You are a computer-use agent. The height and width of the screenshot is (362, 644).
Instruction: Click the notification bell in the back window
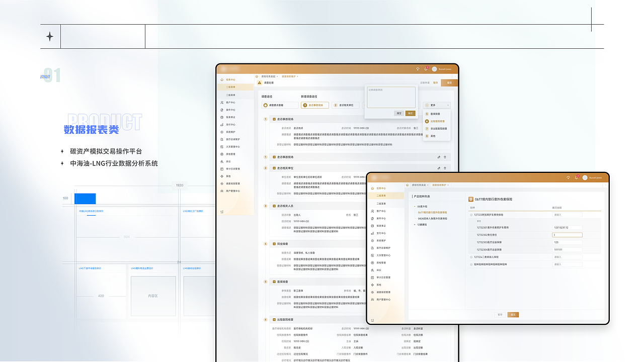pos(426,69)
